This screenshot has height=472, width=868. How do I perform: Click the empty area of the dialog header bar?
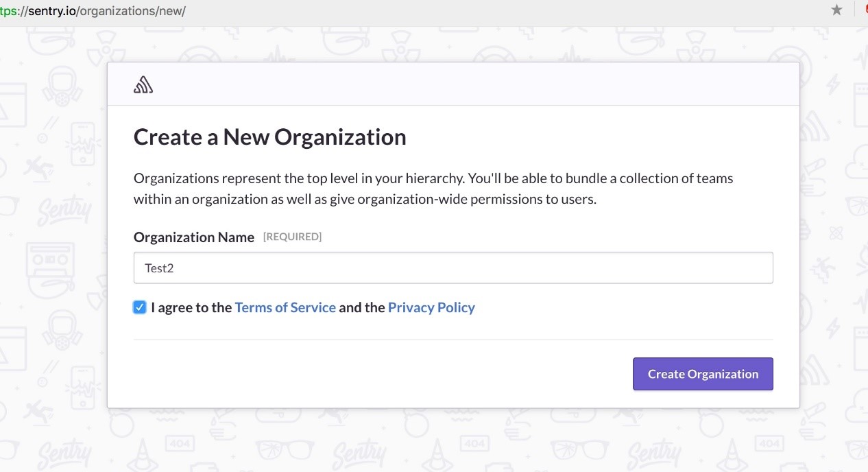pyautogui.click(x=473, y=84)
